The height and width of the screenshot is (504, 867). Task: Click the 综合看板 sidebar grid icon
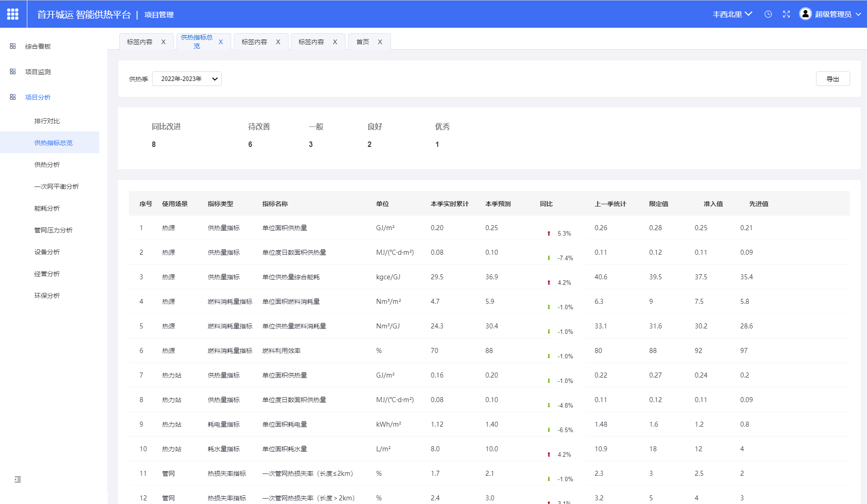[13, 46]
